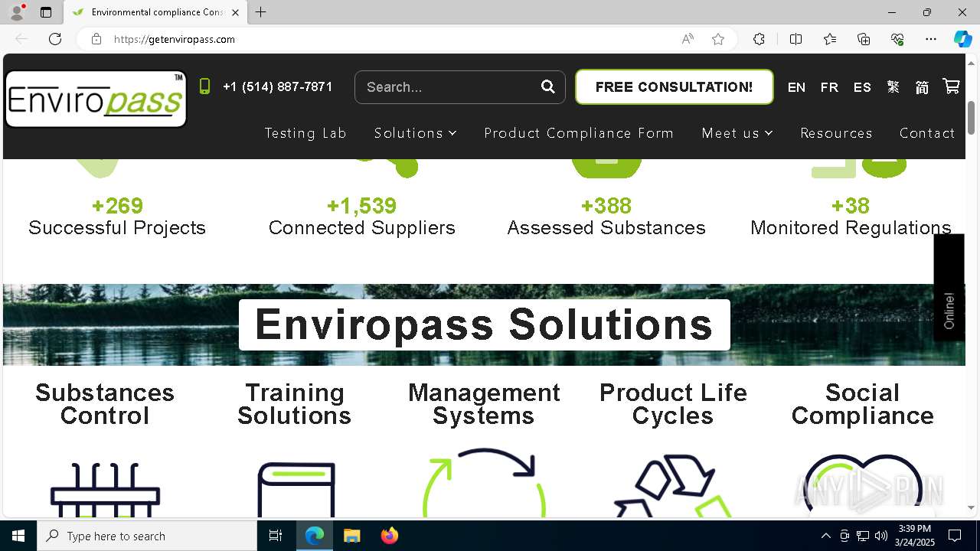Open Training Solutions heading link
This screenshot has width=980, height=551.
pos(295,404)
